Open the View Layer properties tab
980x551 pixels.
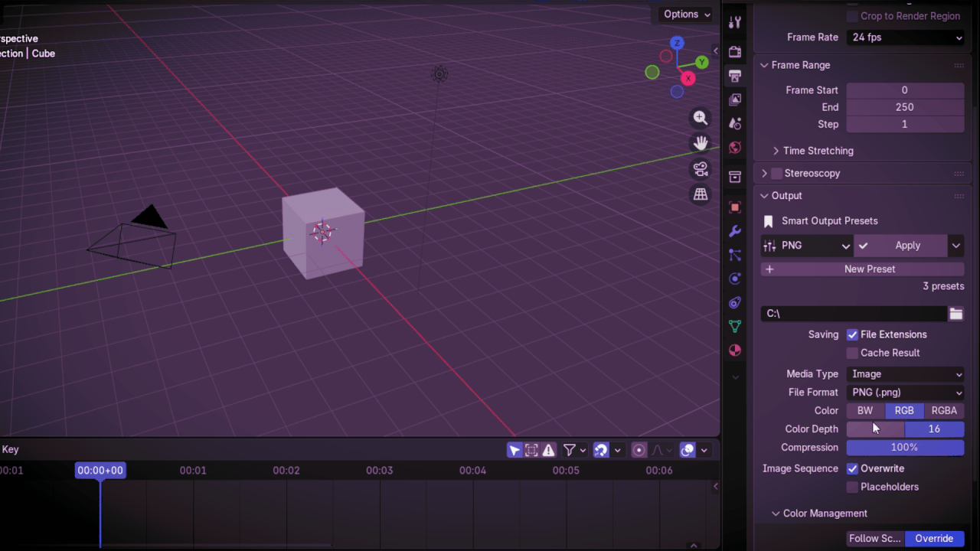point(734,99)
